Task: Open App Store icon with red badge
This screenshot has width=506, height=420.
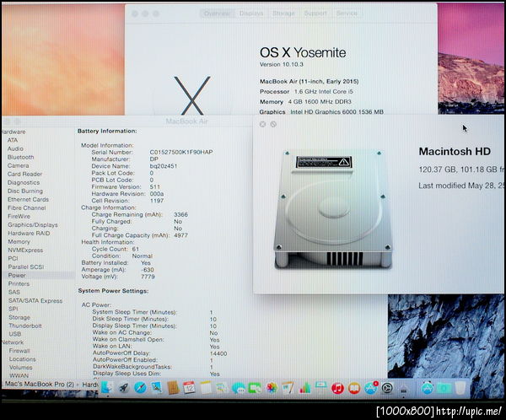Action: click(371, 387)
